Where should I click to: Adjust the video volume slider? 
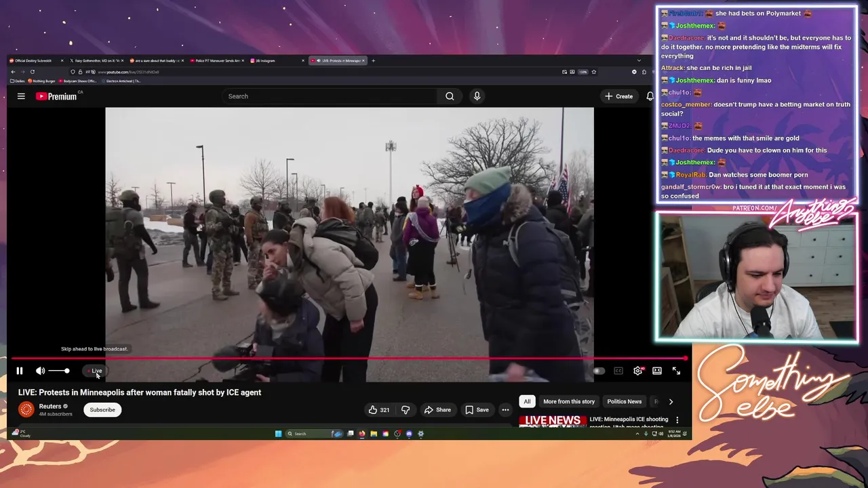58,371
